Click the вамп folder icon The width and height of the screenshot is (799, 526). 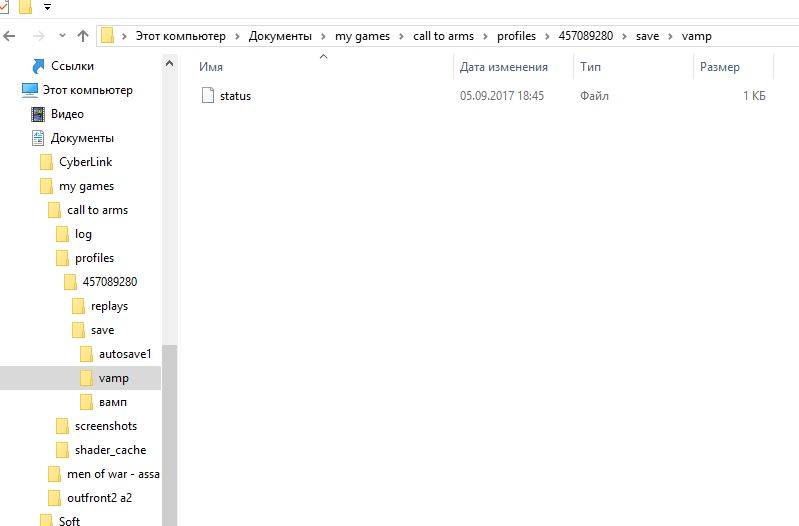click(86, 402)
